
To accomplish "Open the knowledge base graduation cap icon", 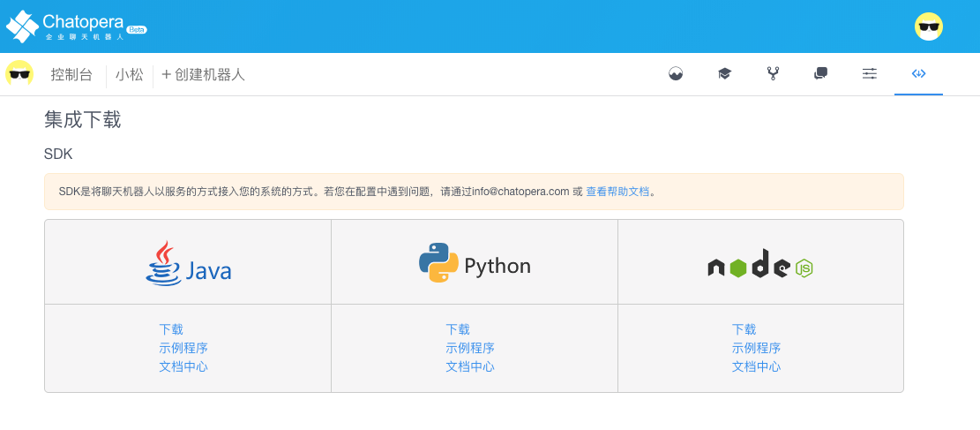I will tap(724, 74).
